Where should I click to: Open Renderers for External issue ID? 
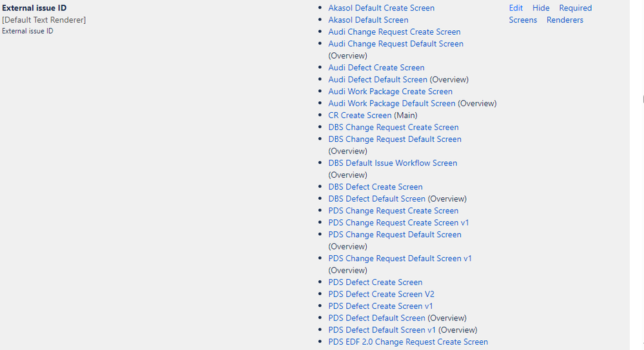[x=565, y=20]
